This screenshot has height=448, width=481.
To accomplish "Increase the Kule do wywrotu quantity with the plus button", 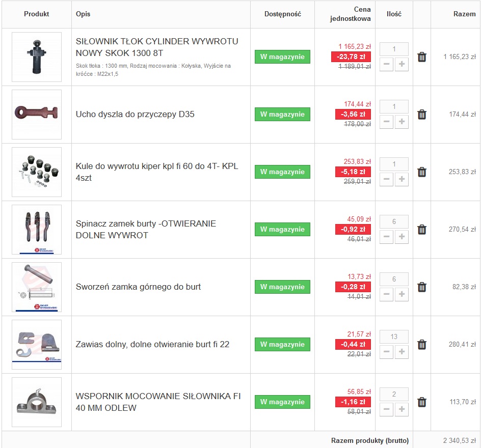I will pos(402,179).
